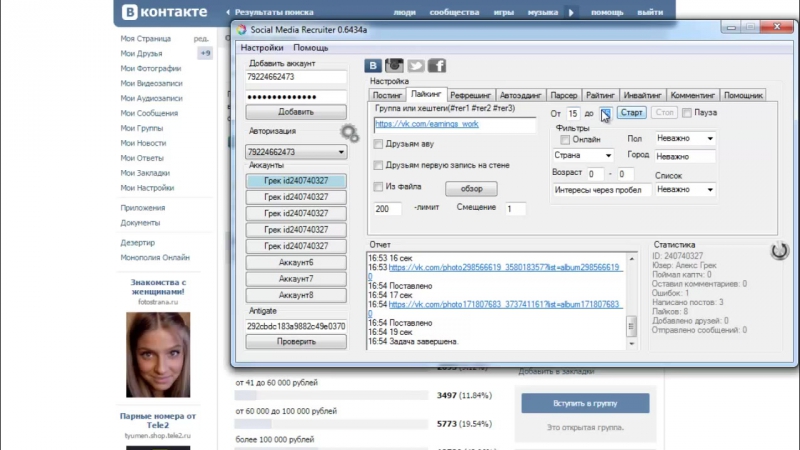800x450 pixels.
Task: Click the до delay field
Action: coord(606,113)
